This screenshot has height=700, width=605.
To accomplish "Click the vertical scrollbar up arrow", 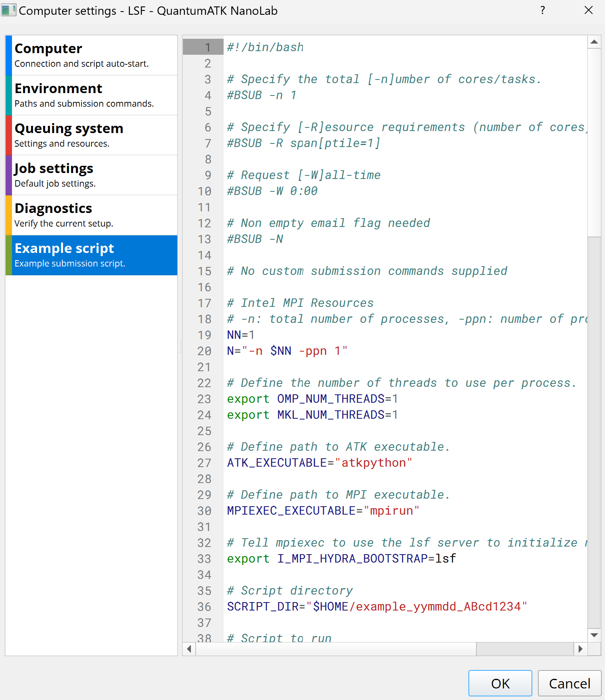I will click(x=594, y=42).
